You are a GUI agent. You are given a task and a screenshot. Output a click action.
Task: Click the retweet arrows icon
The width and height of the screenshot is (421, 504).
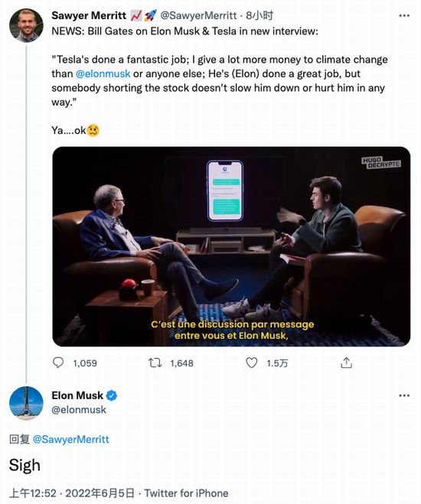click(155, 363)
